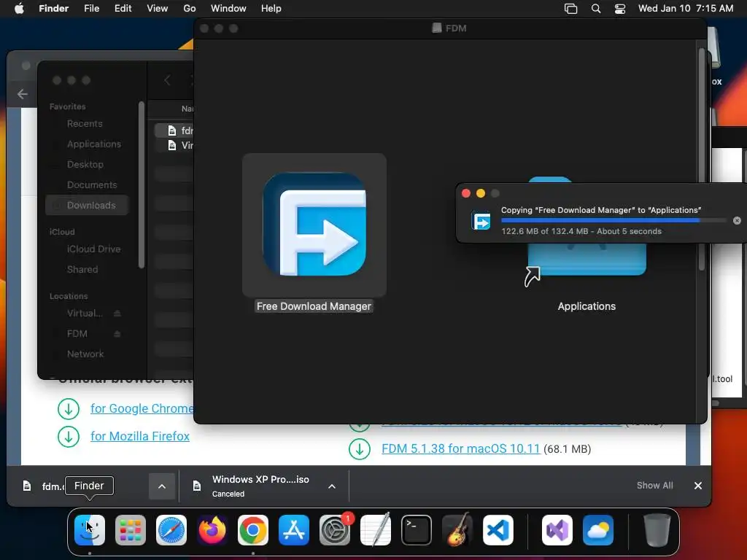Open Launchpad in the Dock
This screenshot has height=560, width=747.
click(131, 530)
